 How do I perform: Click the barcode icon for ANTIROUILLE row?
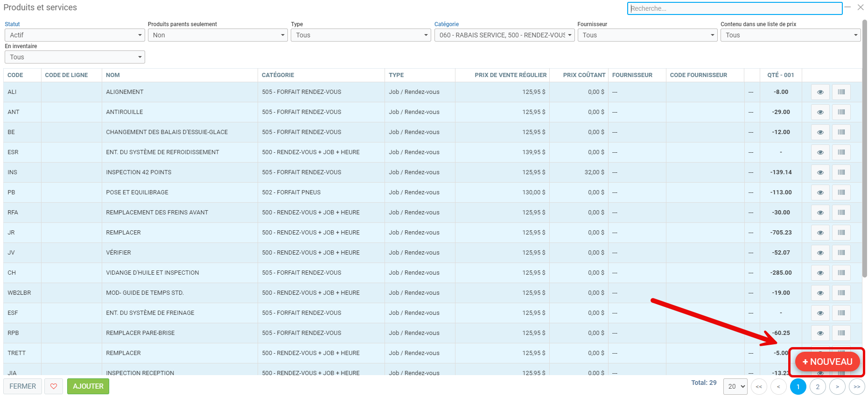pyautogui.click(x=841, y=112)
